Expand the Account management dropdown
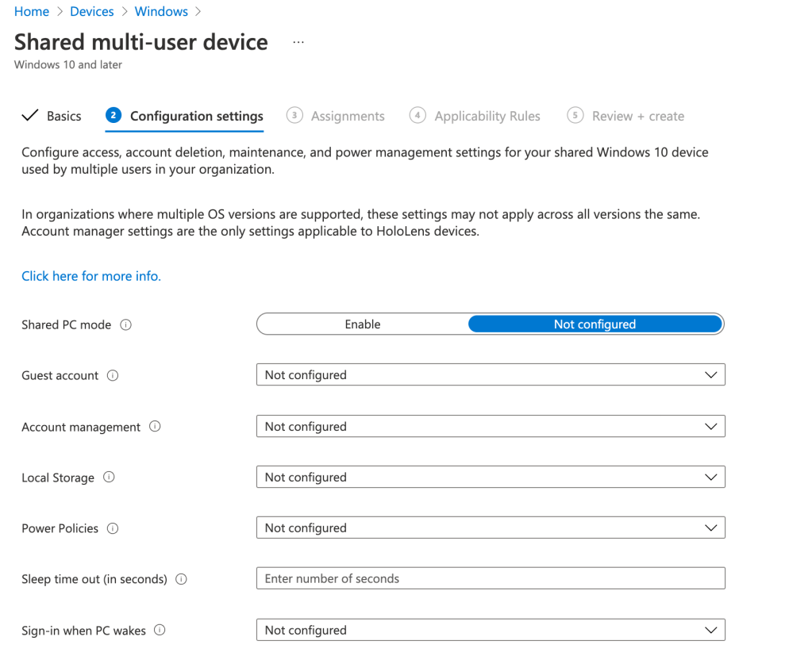This screenshot has width=812, height=656. [491, 427]
